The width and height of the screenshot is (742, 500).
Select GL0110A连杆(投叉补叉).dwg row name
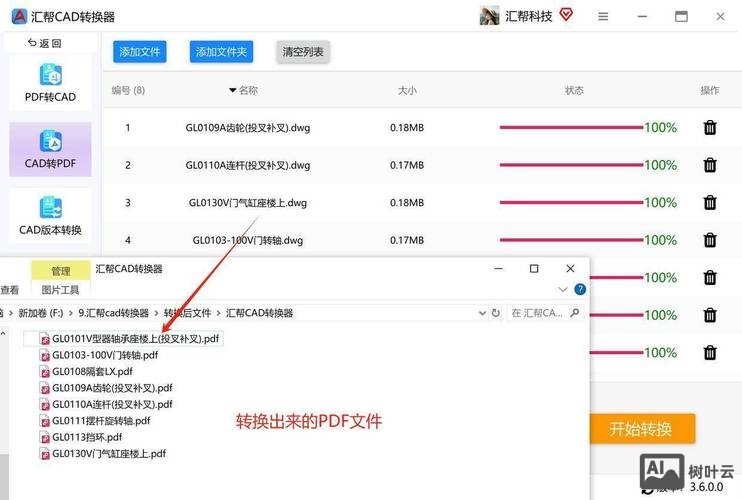pos(247,165)
